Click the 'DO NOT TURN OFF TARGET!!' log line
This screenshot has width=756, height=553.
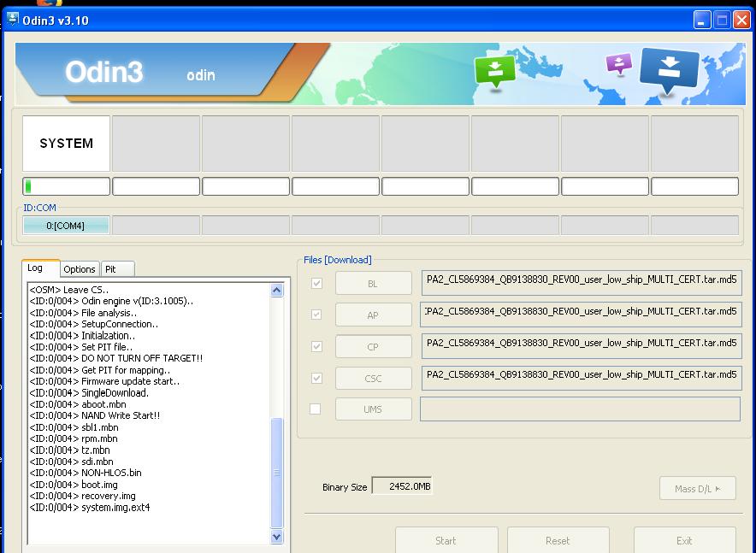click(x=116, y=358)
